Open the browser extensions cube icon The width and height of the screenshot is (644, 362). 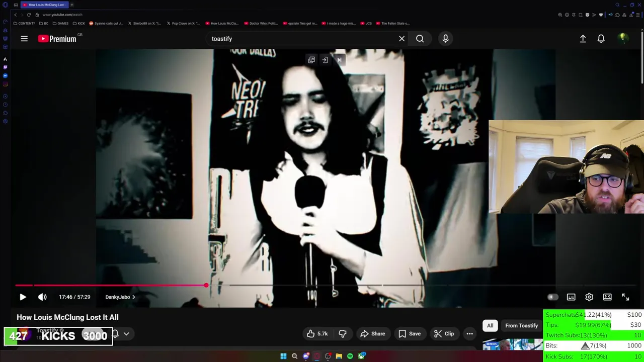tap(617, 15)
